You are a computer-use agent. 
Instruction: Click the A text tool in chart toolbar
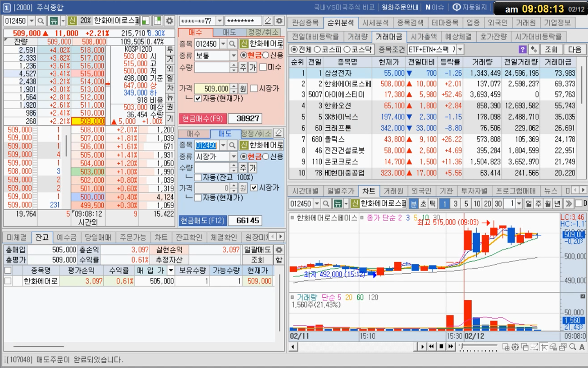point(581,347)
